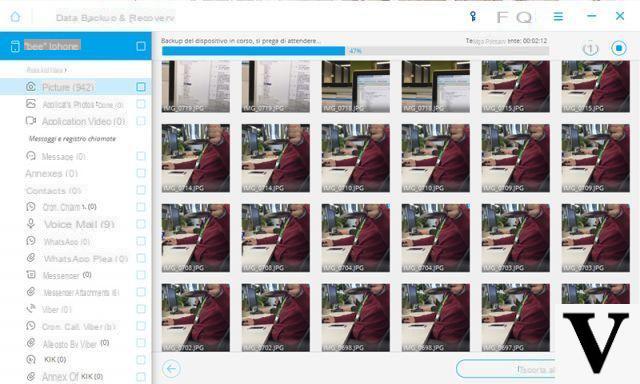Click the paperclip icon beside Annex Of KIK
The image size is (640, 384).
(31, 376)
